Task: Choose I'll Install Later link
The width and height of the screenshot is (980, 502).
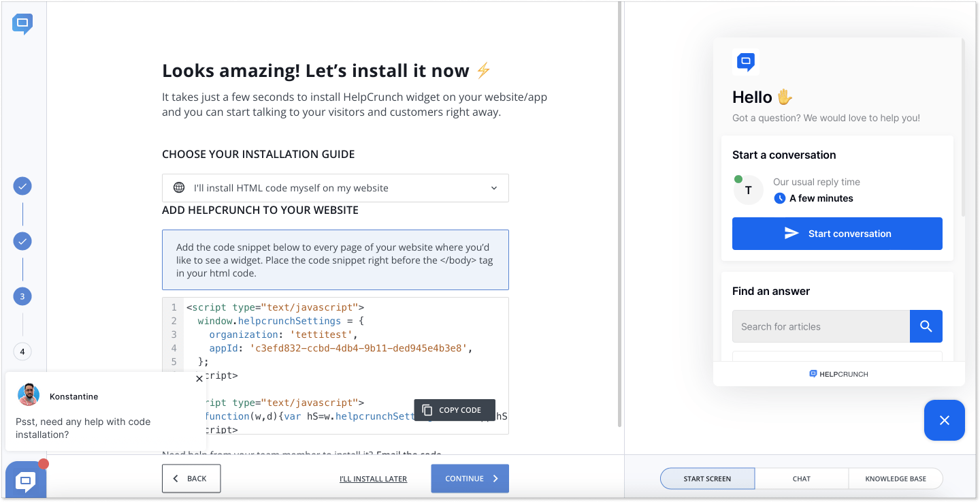Action: click(373, 479)
